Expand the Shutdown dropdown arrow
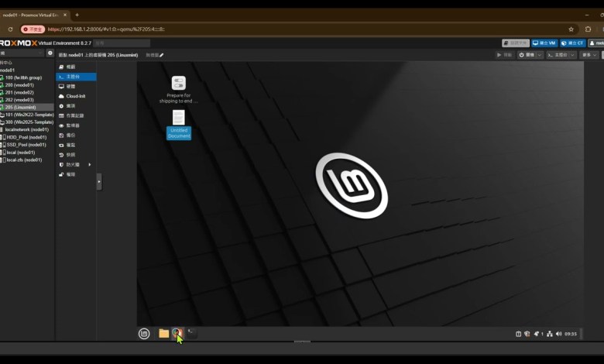Viewport: 604px width, 364px height. [540, 55]
